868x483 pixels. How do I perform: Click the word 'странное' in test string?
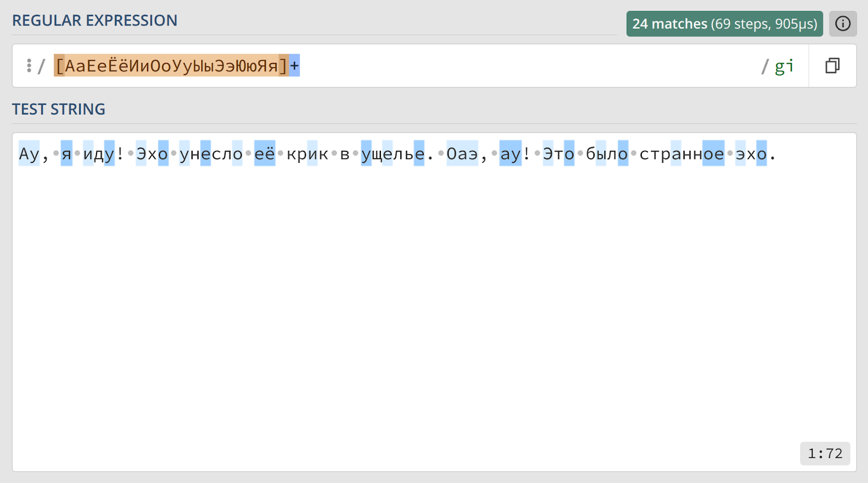tap(682, 154)
